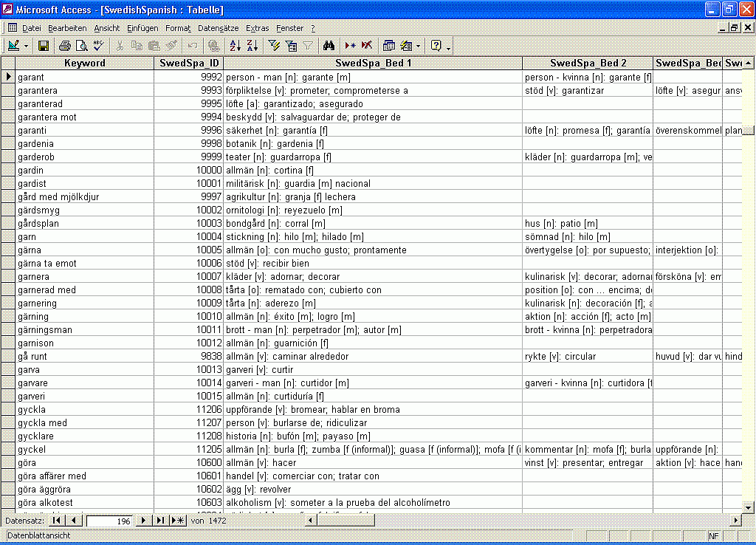The image size is (756, 545).
Task: Click the table control icon left of Datei
Action: [13, 28]
